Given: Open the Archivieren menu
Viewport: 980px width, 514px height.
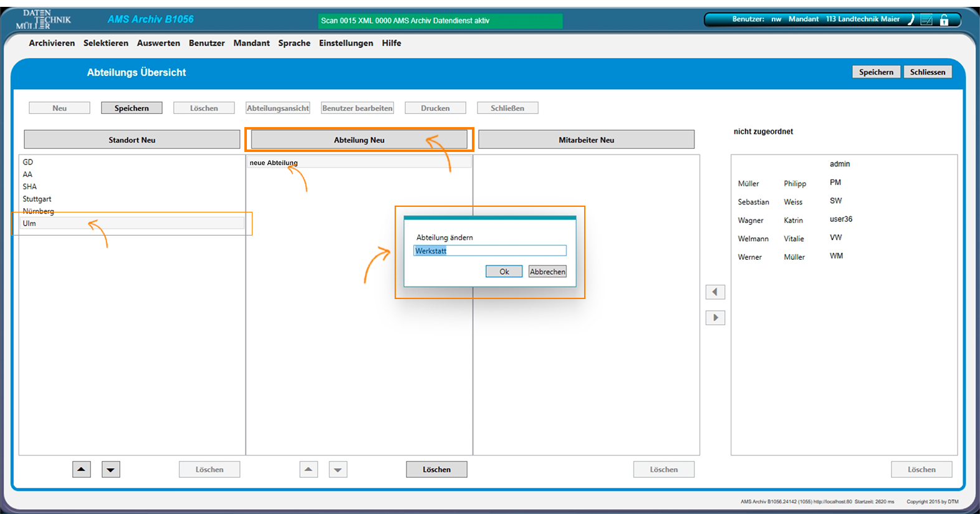Looking at the screenshot, I should click(52, 43).
